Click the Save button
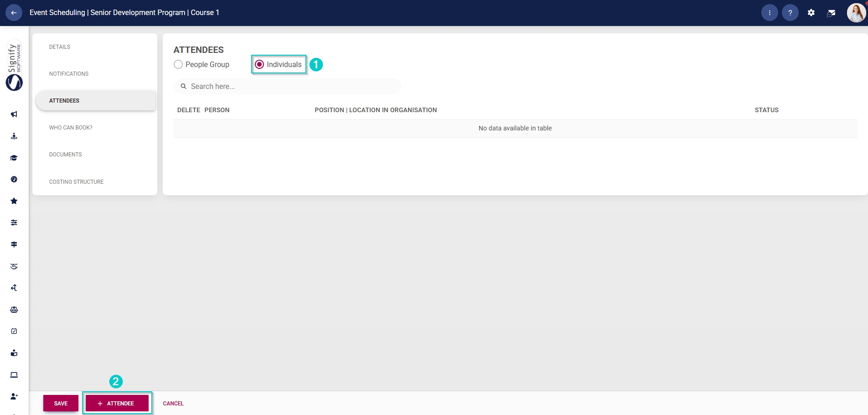The image size is (868, 415). pos(61,403)
